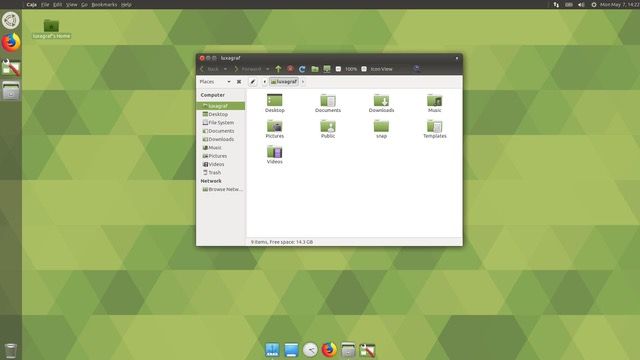Open the Places sidebar dropdown
Screen dimensions: 640x360
(x=215, y=82)
